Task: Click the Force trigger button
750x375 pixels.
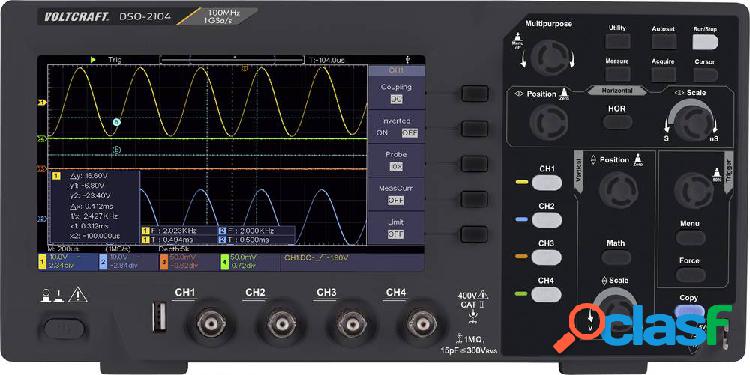Action: point(690,275)
